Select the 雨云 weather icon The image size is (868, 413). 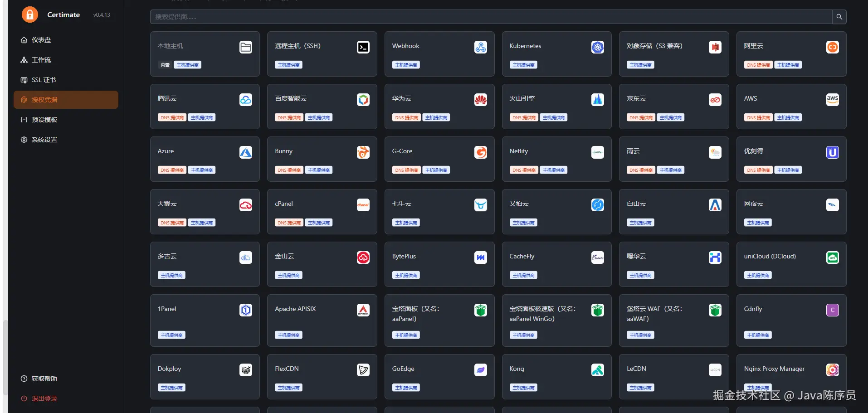click(715, 152)
